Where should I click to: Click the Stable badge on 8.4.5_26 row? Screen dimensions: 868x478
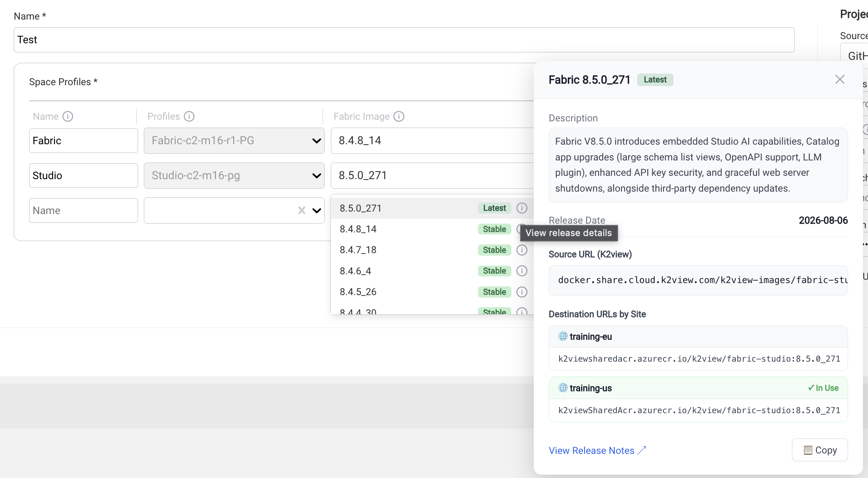coord(494,292)
